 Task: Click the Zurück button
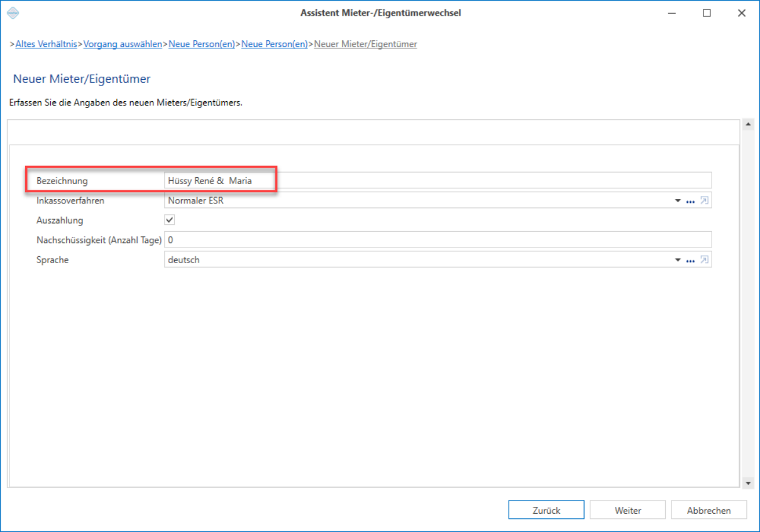pyautogui.click(x=546, y=511)
